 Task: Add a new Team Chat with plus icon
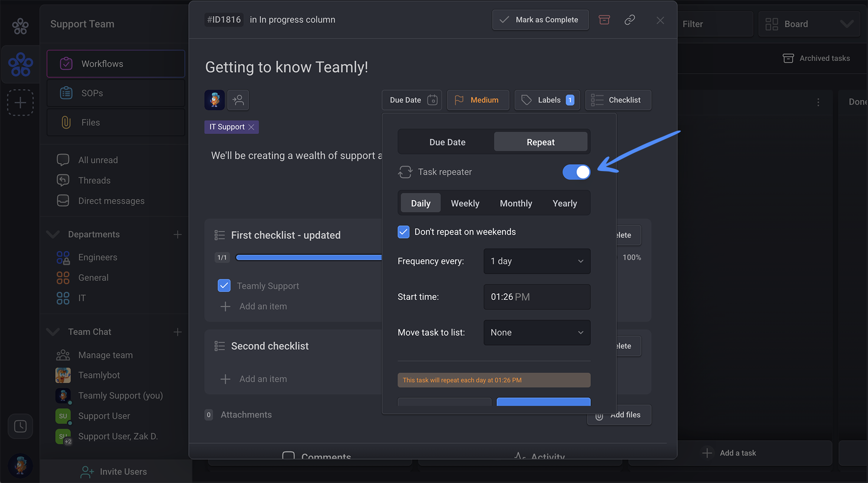click(x=178, y=332)
